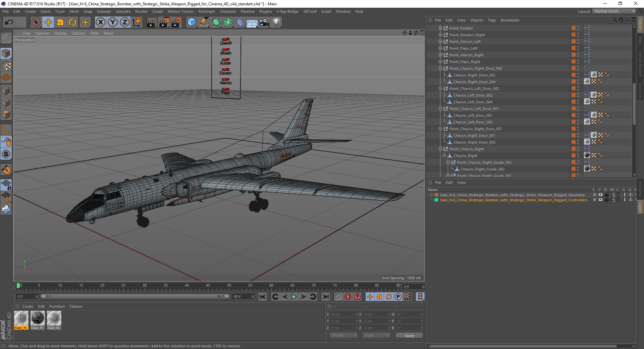Open the Simulate menu

123,11
